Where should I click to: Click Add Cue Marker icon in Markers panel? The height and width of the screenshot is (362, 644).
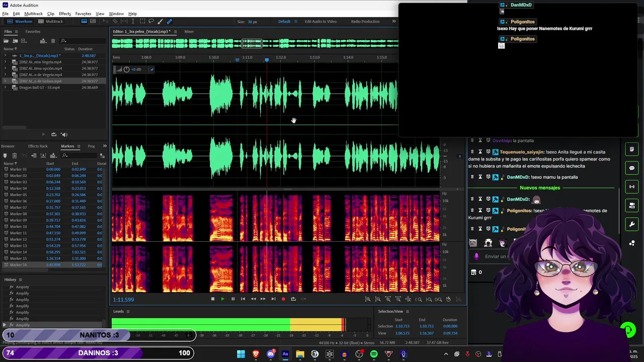[5, 155]
